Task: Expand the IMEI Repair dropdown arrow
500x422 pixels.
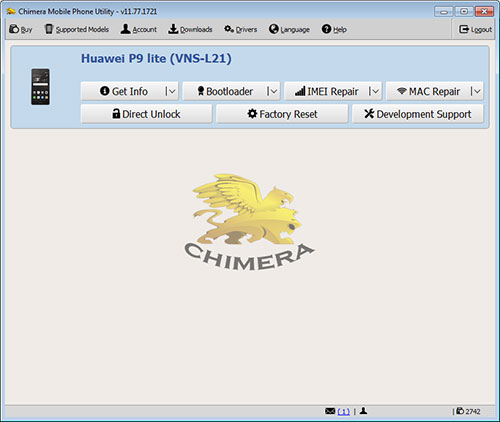Action: pos(375,91)
